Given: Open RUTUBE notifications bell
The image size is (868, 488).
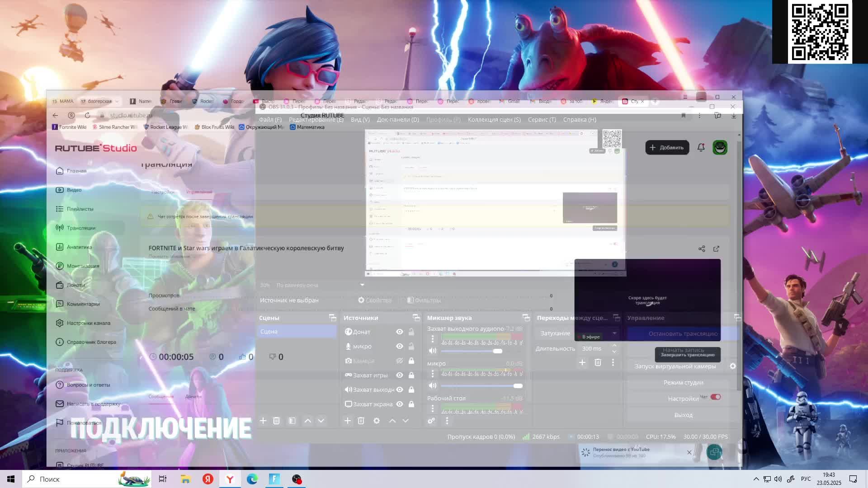Looking at the screenshot, I should [x=701, y=147].
